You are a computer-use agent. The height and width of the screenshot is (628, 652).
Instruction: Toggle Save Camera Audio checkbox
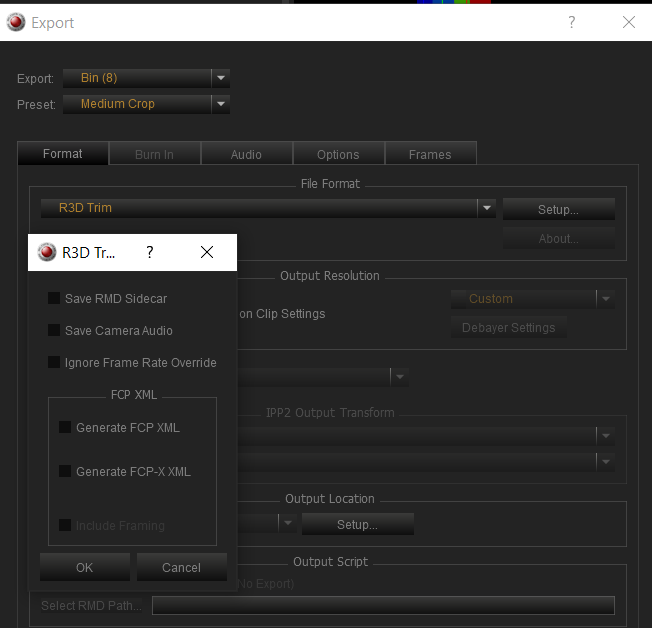click(x=54, y=330)
